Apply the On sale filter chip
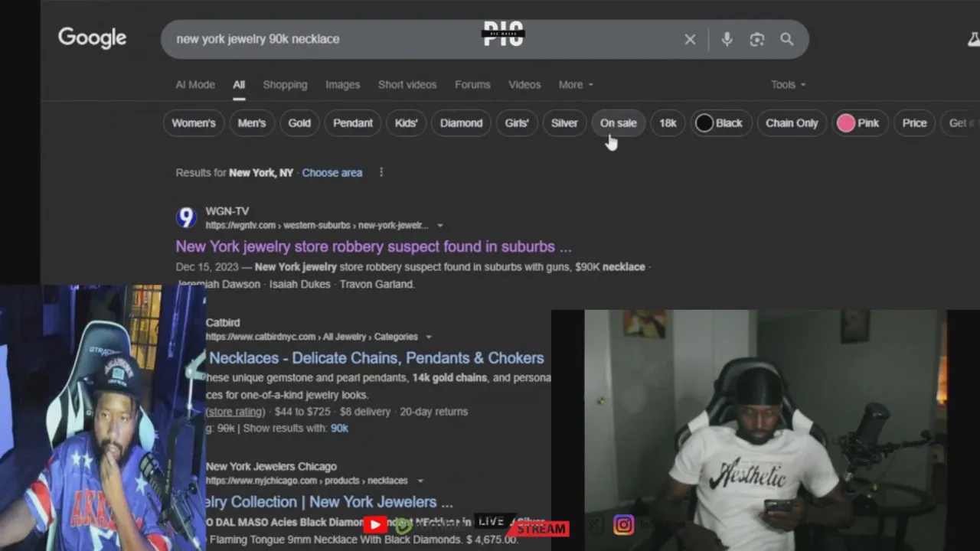The image size is (980, 551). click(x=618, y=123)
